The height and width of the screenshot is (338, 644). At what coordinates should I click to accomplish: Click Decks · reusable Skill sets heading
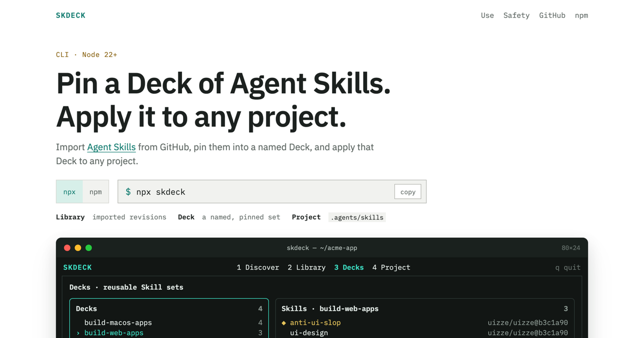[x=126, y=287]
